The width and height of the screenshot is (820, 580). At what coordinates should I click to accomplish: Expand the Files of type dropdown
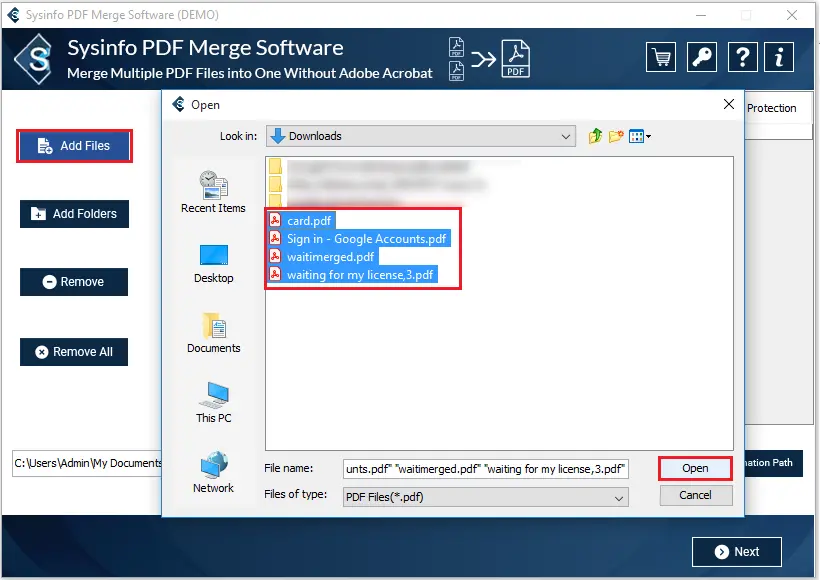(619, 497)
